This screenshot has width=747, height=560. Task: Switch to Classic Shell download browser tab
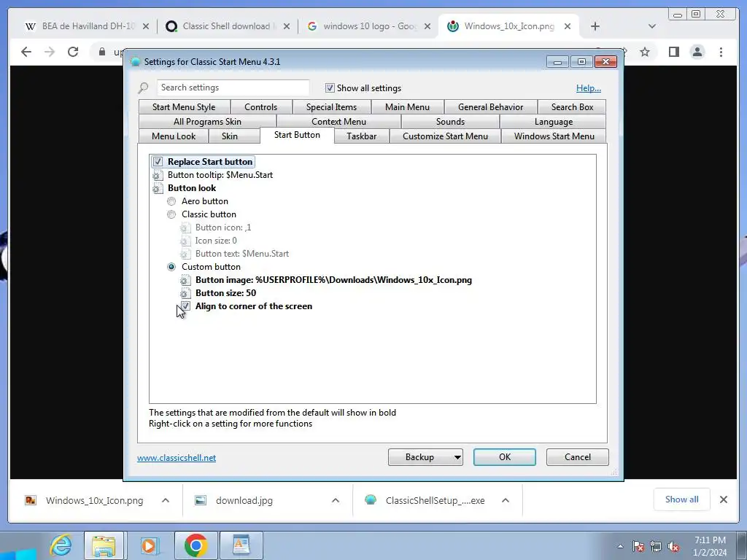point(226,26)
